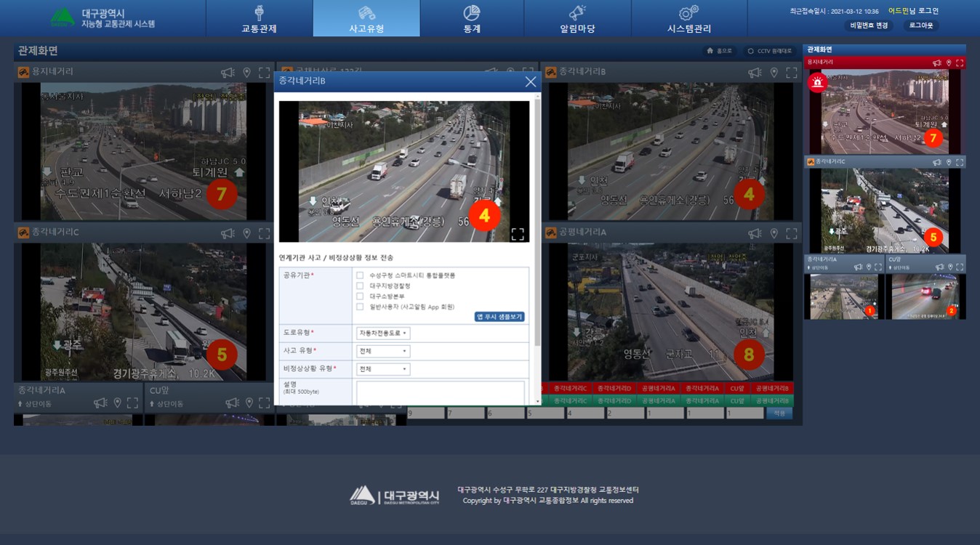Click the input field containing 7
The image size is (980, 545).
465,413
